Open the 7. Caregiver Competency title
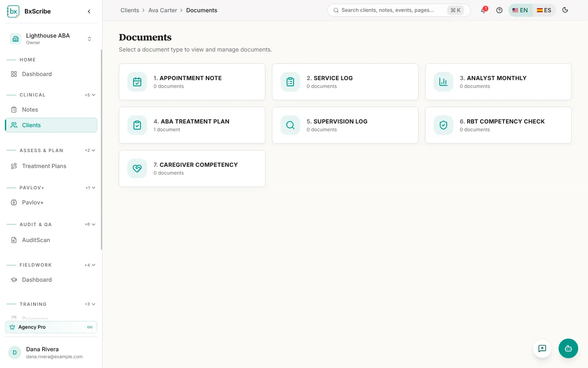The image size is (588, 368). coord(196,165)
